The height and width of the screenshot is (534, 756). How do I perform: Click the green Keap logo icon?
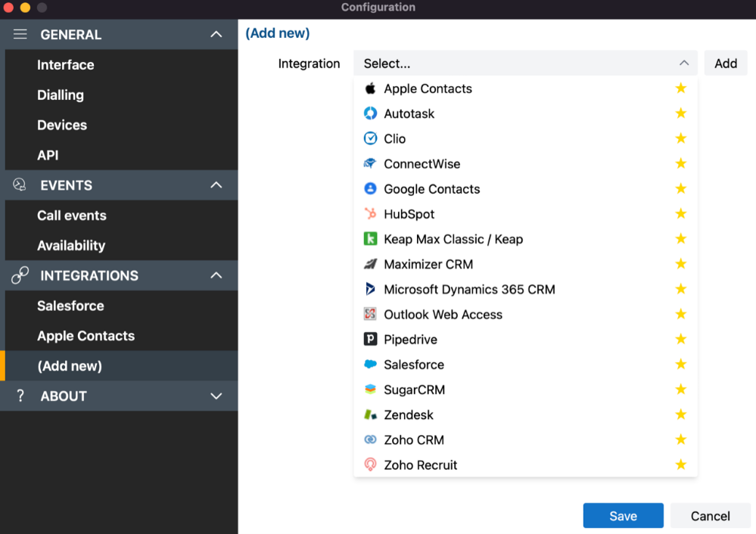pos(370,239)
